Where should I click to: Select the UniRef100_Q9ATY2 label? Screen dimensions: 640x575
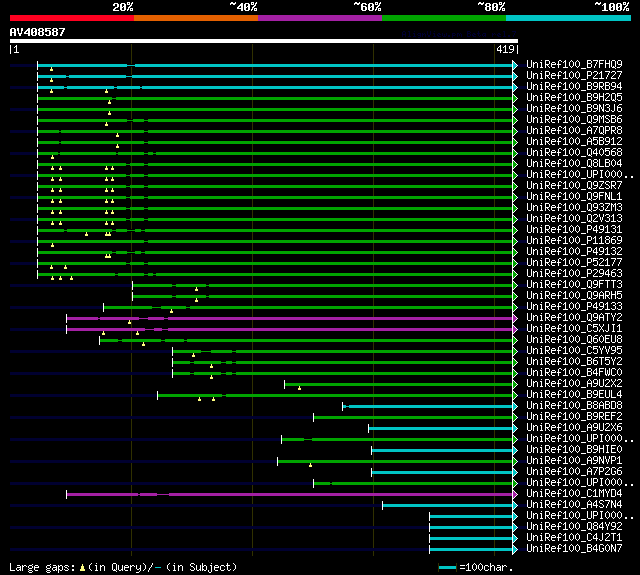coord(574,318)
